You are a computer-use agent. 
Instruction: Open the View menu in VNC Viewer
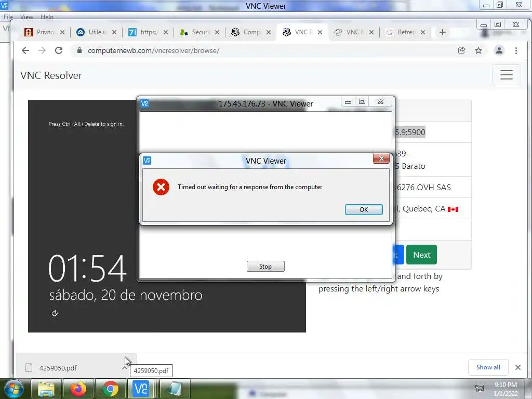(x=26, y=17)
